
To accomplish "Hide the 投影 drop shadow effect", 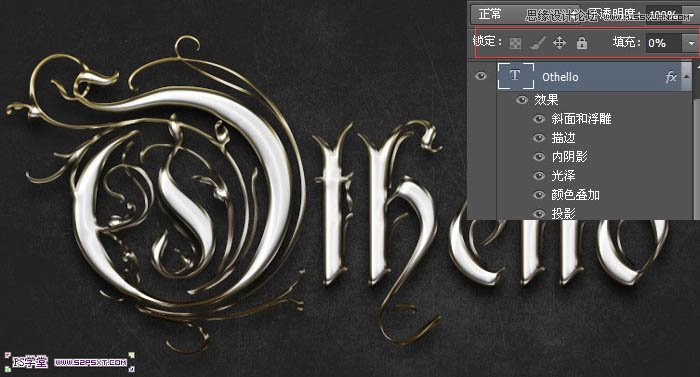I will coord(539,214).
